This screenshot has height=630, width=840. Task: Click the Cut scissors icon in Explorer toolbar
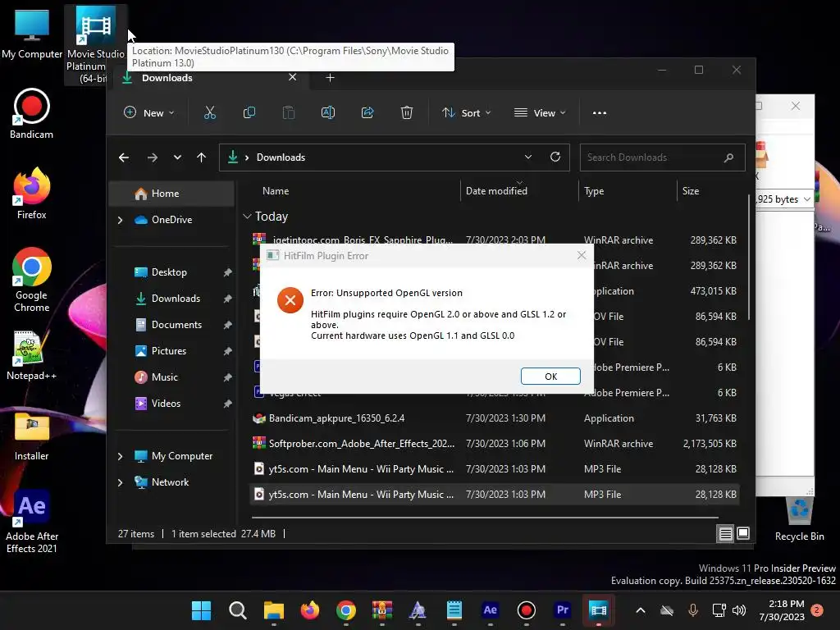[209, 113]
